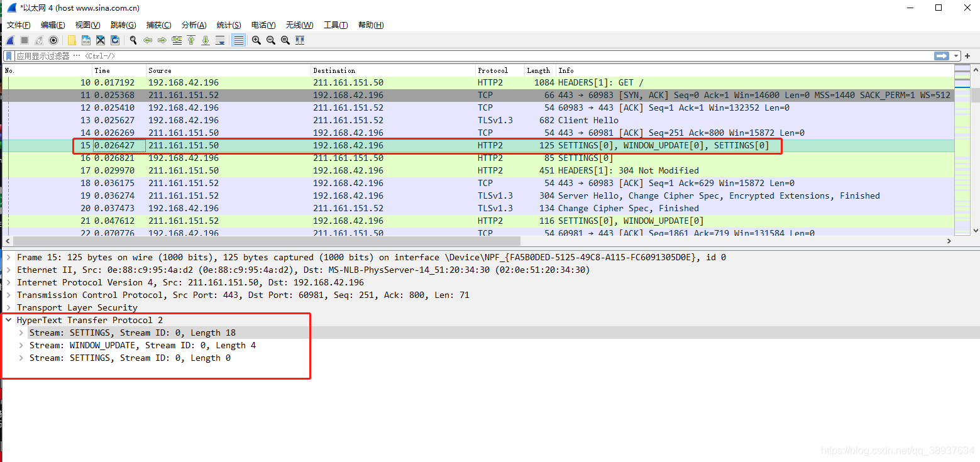Screen dimensions: 980x462
Task: Sort by the Protocol column header
Action: pos(500,70)
